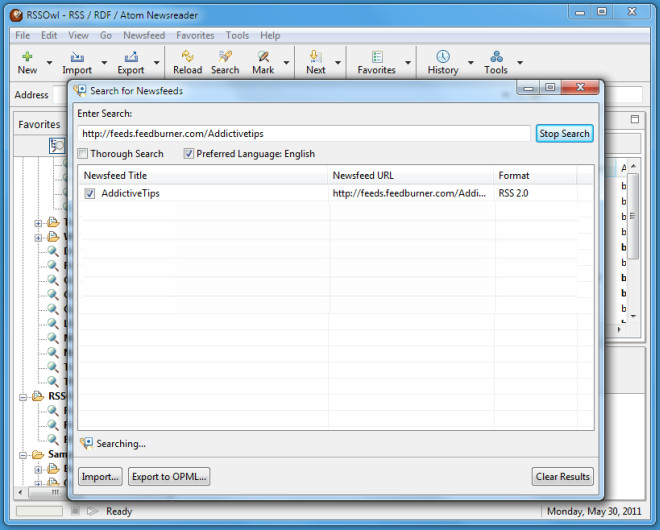Click the filter icon in the Favorites panel
This screenshot has width=660, height=530.
click(x=57, y=146)
